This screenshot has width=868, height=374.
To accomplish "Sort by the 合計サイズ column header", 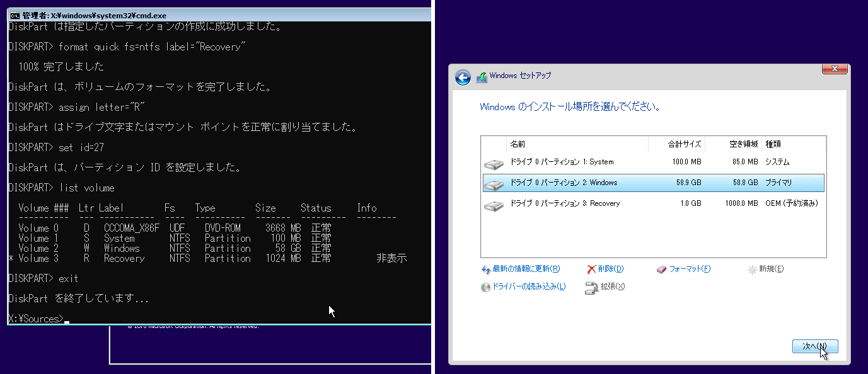I will [676, 144].
